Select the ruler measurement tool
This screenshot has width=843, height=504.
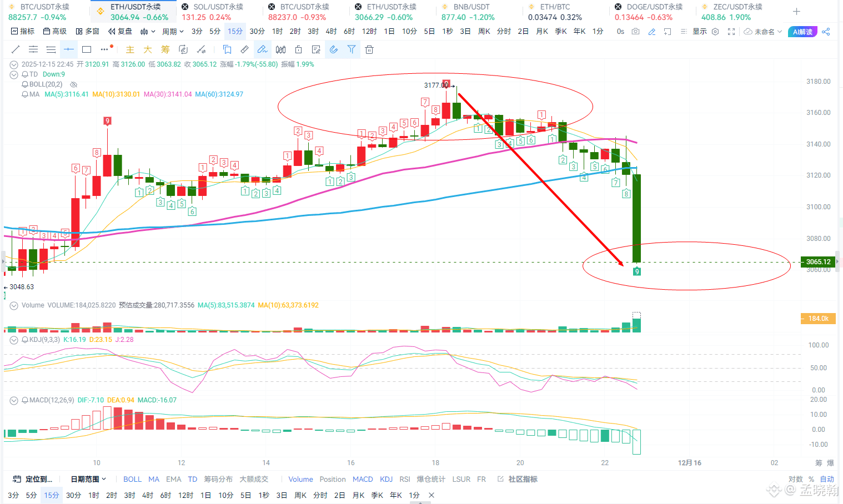(244, 49)
